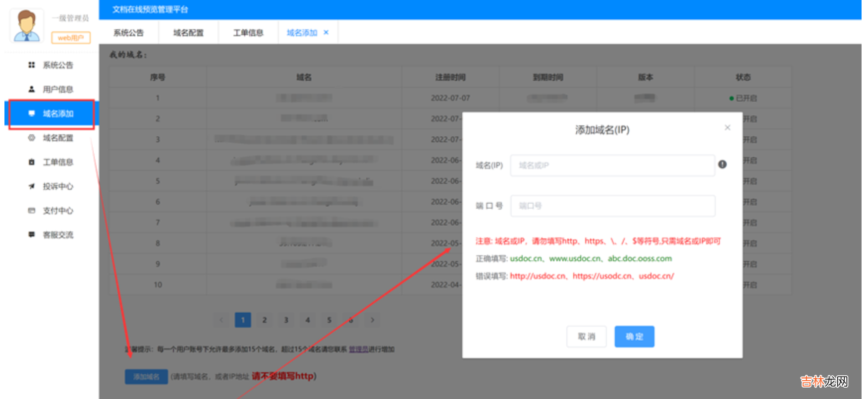Image resolution: width=868 pixels, height=399 pixels.
Task: Focus the 域名或IP input field
Action: click(x=612, y=166)
